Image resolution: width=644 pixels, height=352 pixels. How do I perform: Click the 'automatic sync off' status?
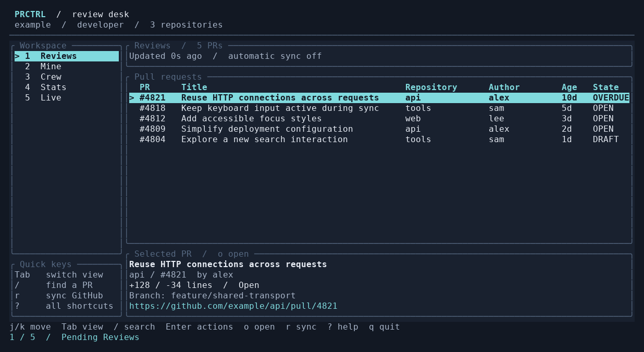(x=275, y=56)
